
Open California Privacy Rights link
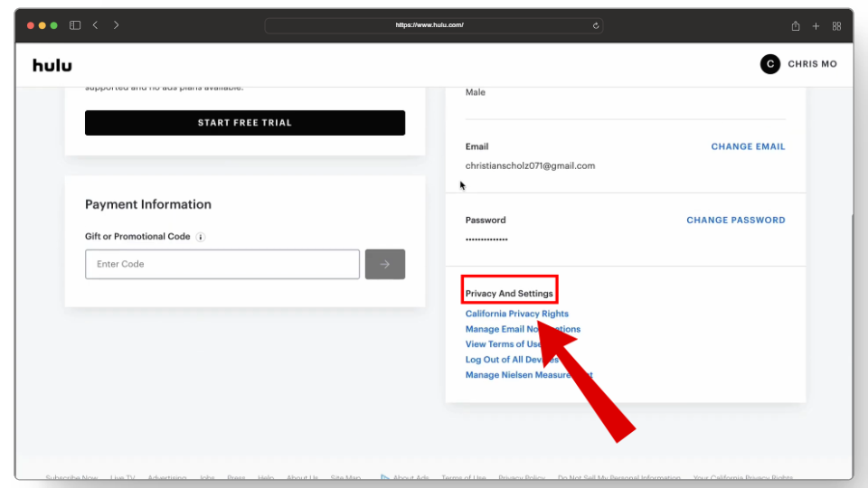(x=516, y=314)
